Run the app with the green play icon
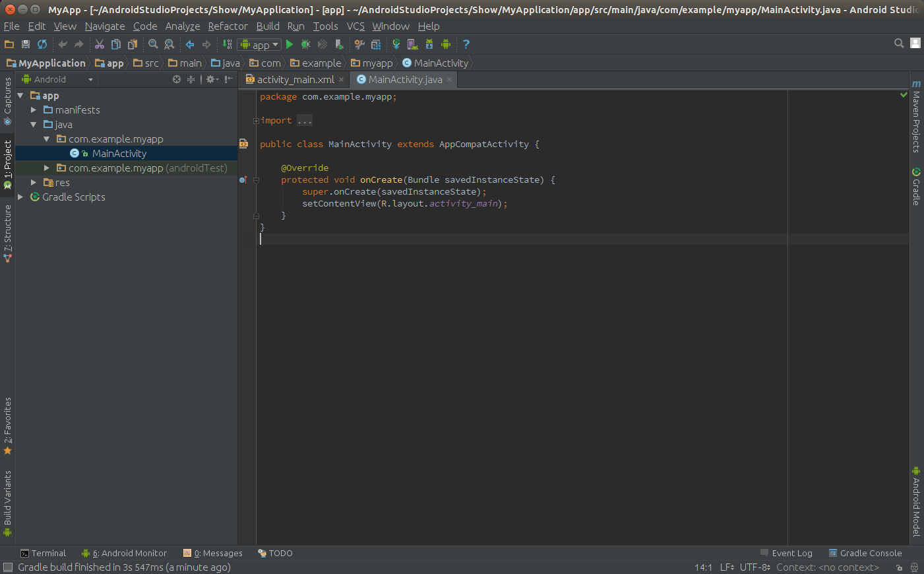Viewport: 924px width, 574px height. coord(290,44)
